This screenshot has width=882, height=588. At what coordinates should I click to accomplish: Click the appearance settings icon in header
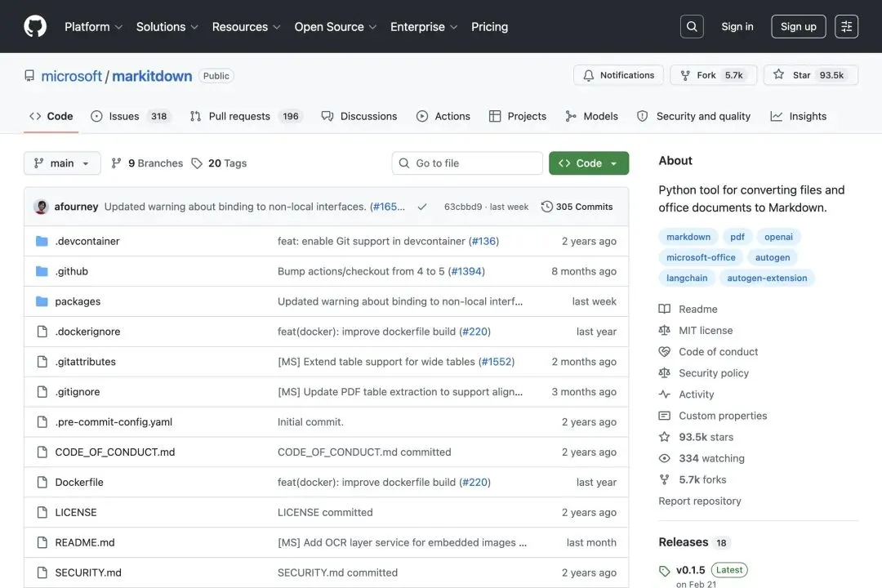[847, 26]
